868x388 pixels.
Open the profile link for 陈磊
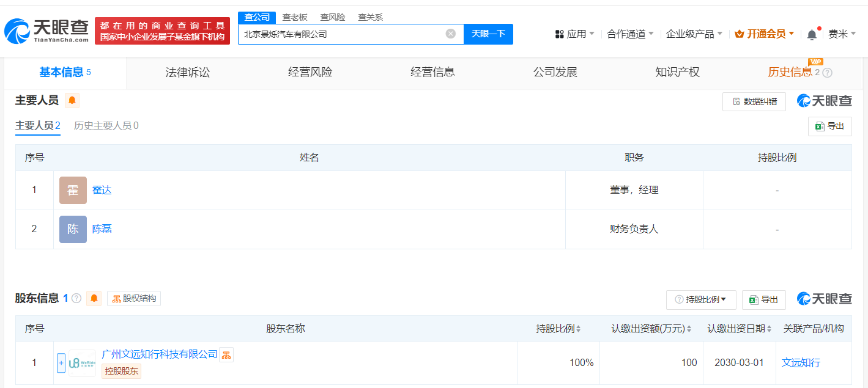coord(102,229)
